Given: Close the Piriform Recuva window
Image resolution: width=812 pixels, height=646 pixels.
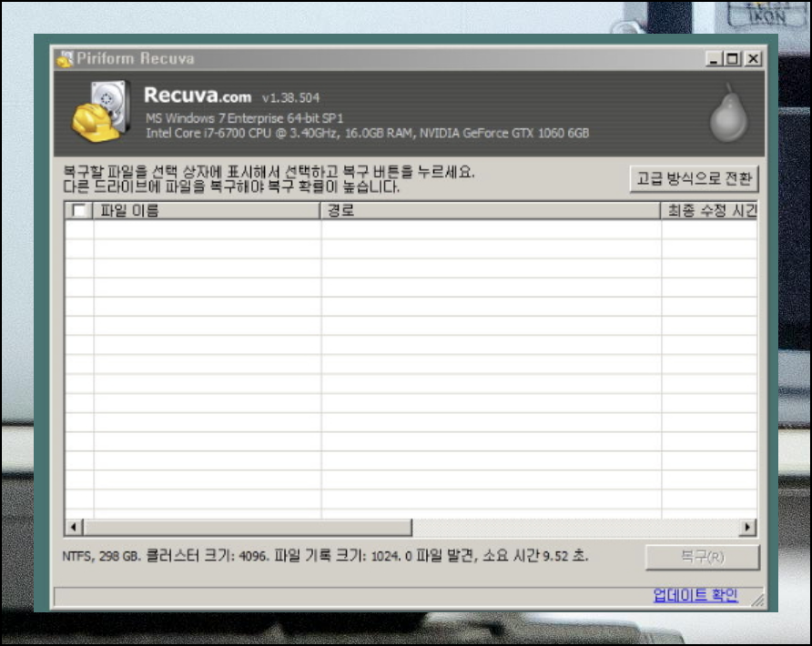Looking at the screenshot, I should pyautogui.click(x=753, y=59).
